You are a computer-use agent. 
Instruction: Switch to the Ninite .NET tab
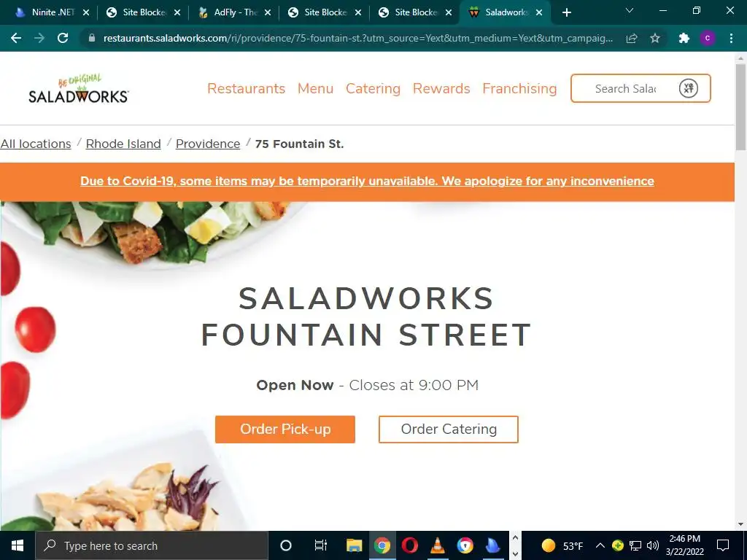pyautogui.click(x=53, y=12)
